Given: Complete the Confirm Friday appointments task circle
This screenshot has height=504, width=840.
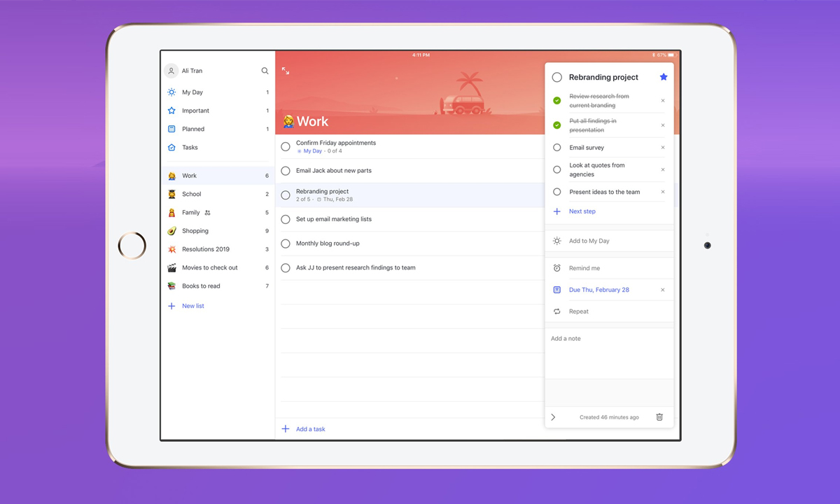Looking at the screenshot, I should pos(286,147).
